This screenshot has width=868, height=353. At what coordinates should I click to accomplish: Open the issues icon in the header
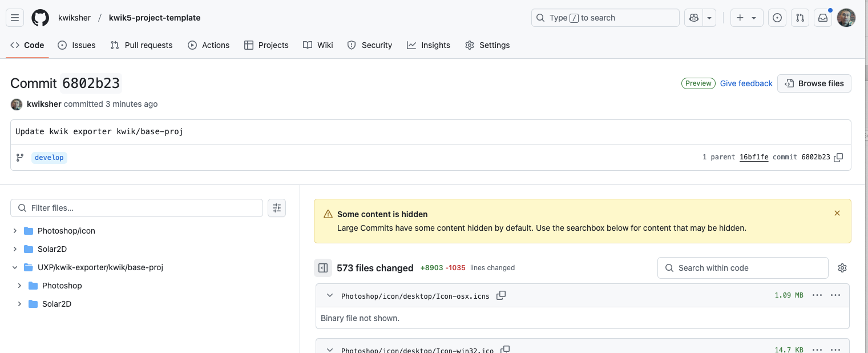pyautogui.click(x=777, y=18)
